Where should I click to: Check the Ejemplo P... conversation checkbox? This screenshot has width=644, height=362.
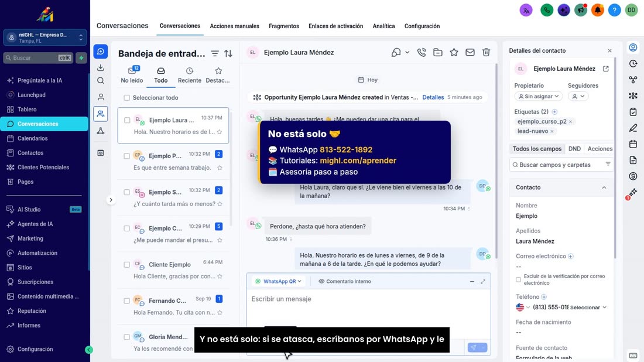pos(127,156)
